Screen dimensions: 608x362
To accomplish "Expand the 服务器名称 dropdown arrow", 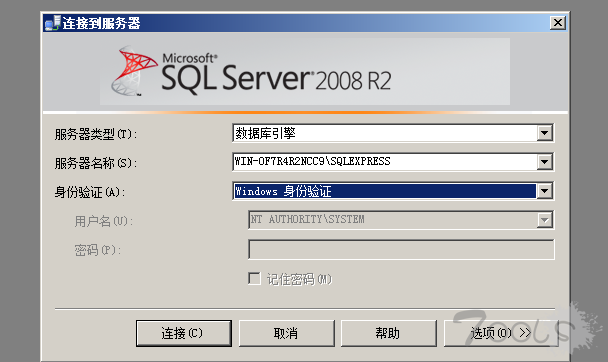I will pos(544,162).
